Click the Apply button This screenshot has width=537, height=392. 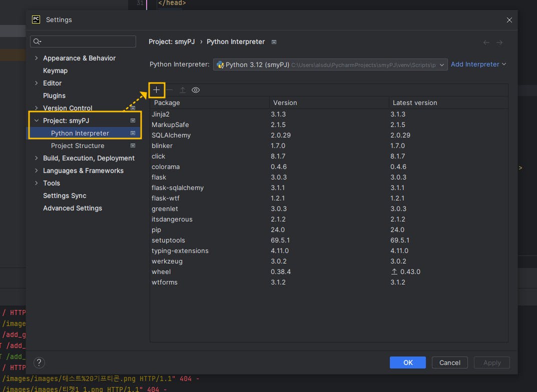click(x=491, y=362)
